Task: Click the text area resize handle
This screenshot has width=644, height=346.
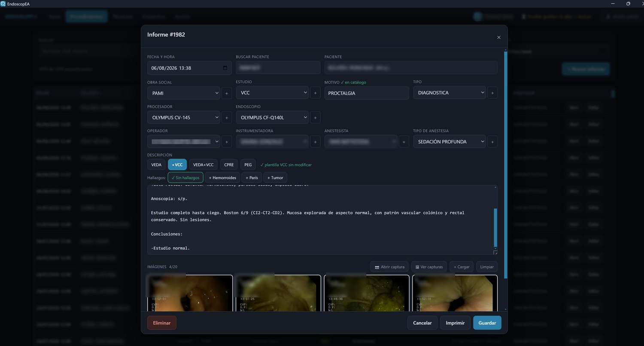Action: [x=495, y=252]
